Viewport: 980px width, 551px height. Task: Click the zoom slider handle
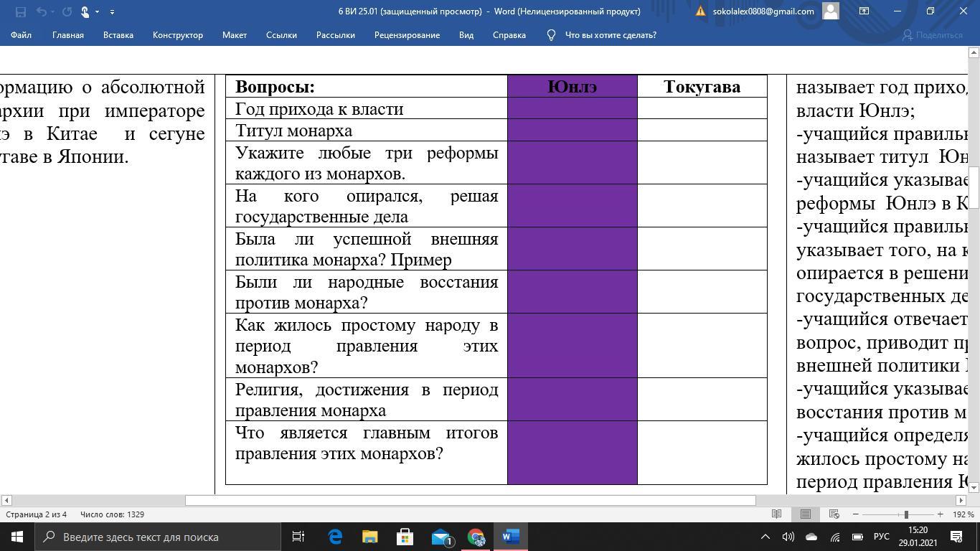point(906,514)
